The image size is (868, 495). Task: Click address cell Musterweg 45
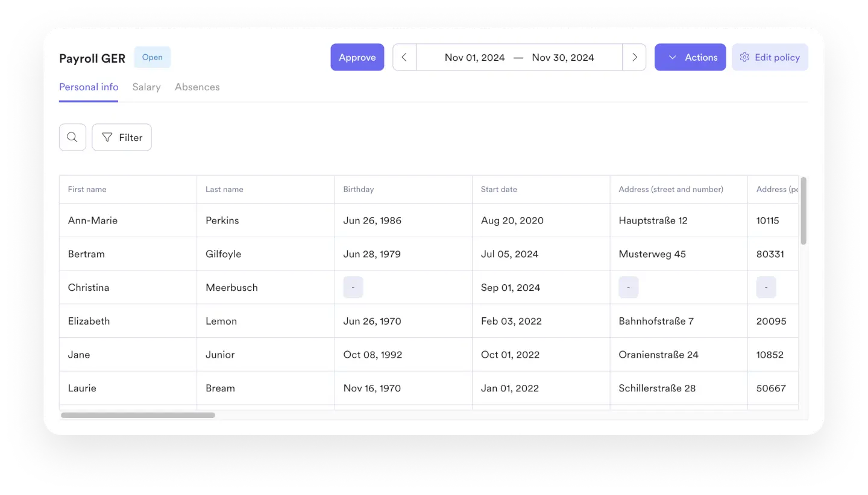point(679,254)
